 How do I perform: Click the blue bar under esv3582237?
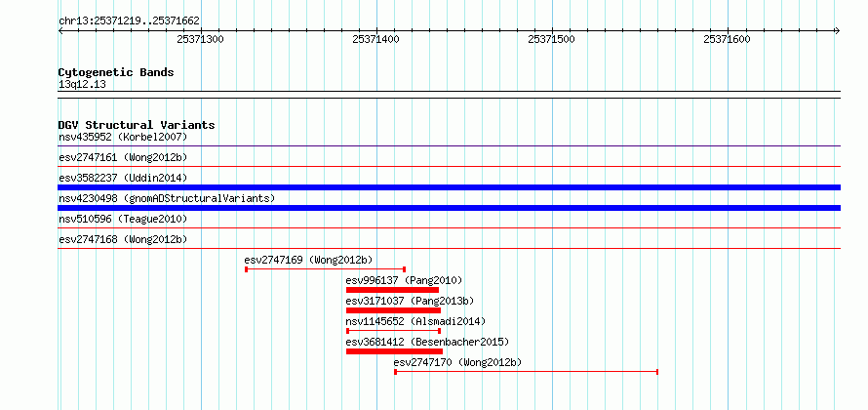pos(449,187)
